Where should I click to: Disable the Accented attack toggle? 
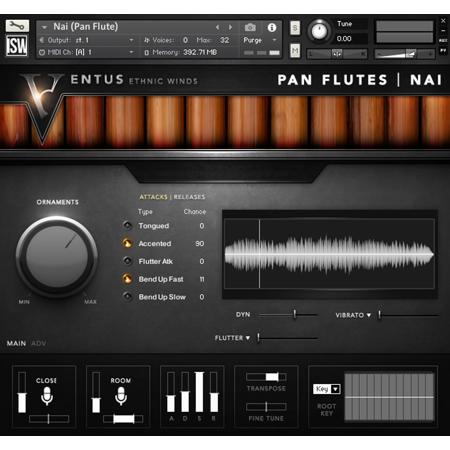tap(127, 243)
